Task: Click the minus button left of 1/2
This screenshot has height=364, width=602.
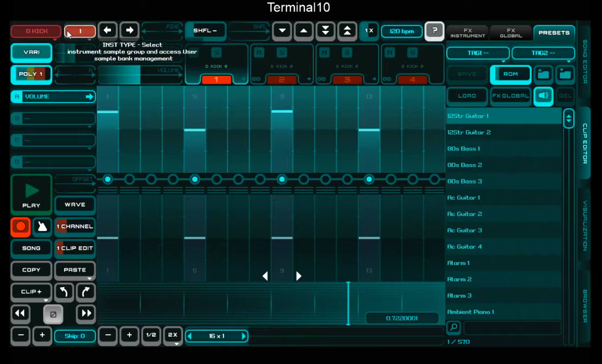Action: [108, 335]
